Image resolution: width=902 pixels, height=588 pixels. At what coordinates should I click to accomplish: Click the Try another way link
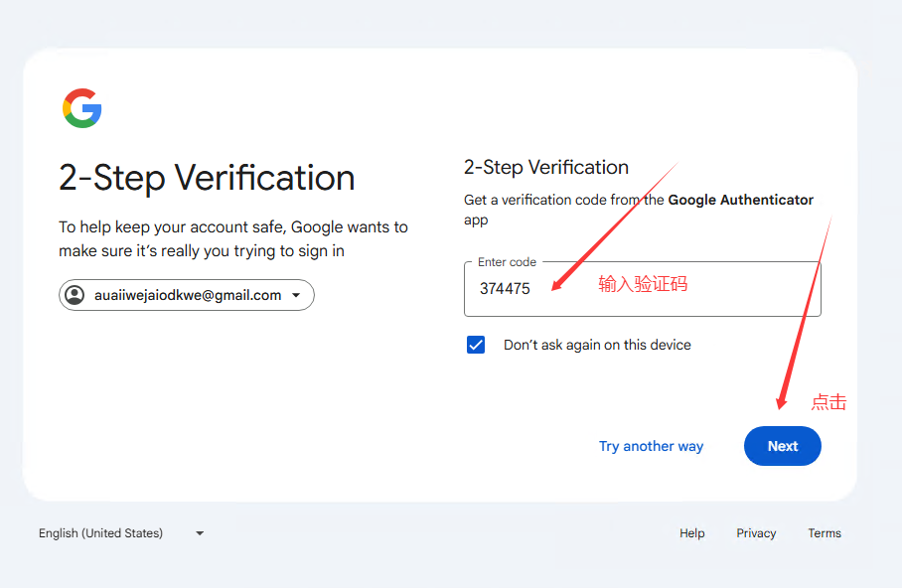(651, 446)
